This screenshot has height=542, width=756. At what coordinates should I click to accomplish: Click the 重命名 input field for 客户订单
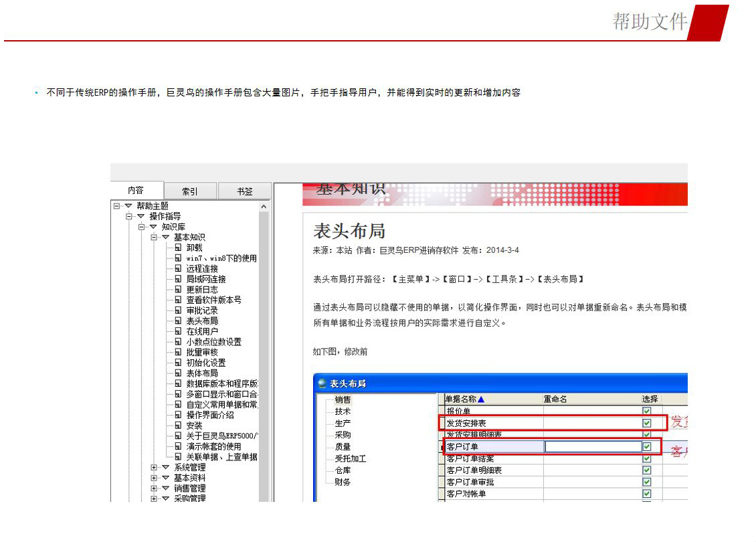point(591,447)
